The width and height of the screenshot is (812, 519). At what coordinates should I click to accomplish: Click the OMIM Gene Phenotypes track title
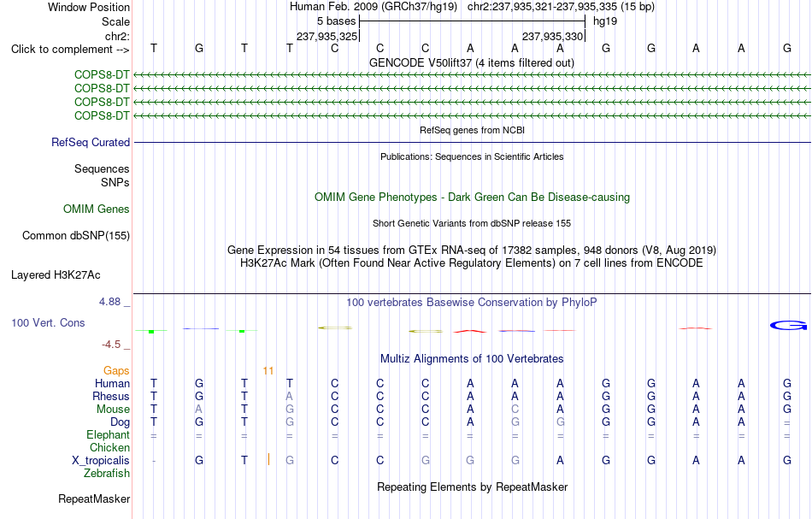[x=472, y=198]
